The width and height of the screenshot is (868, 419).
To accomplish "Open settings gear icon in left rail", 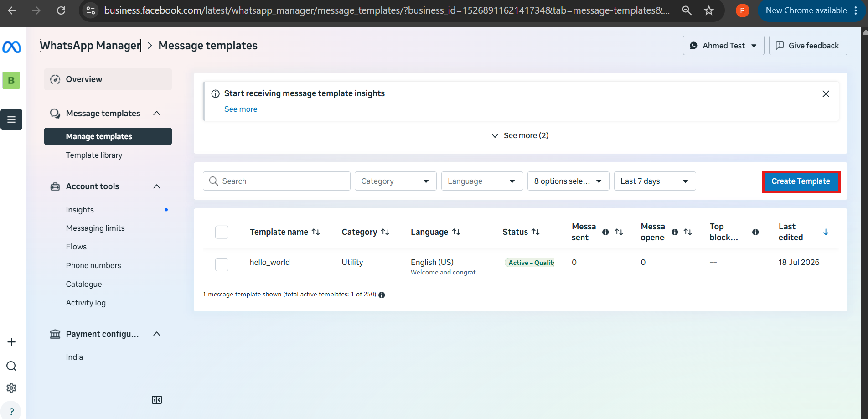I will click(11, 388).
